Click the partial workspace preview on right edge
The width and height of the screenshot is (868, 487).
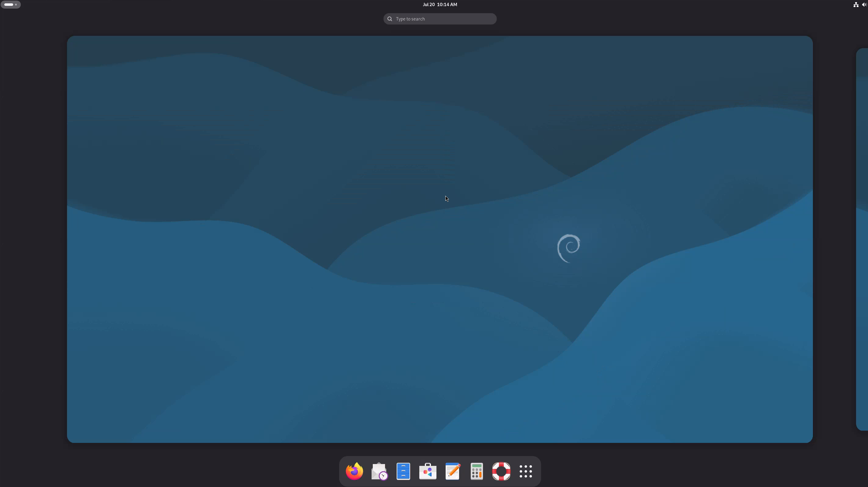(x=862, y=240)
